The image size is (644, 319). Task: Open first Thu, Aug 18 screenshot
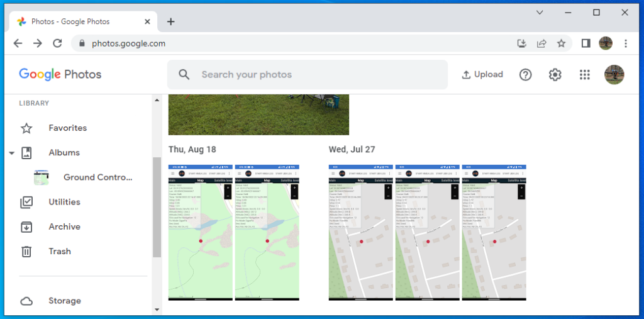tap(201, 233)
